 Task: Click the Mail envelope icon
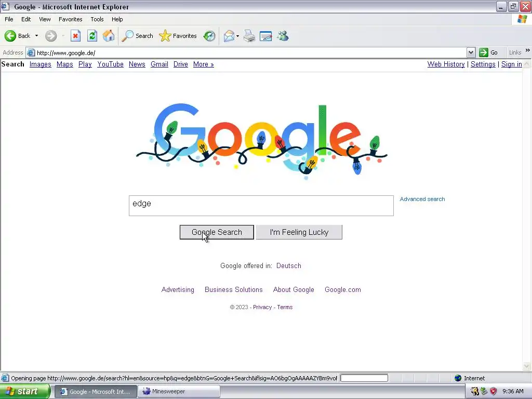pyautogui.click(x=229, y=36)
